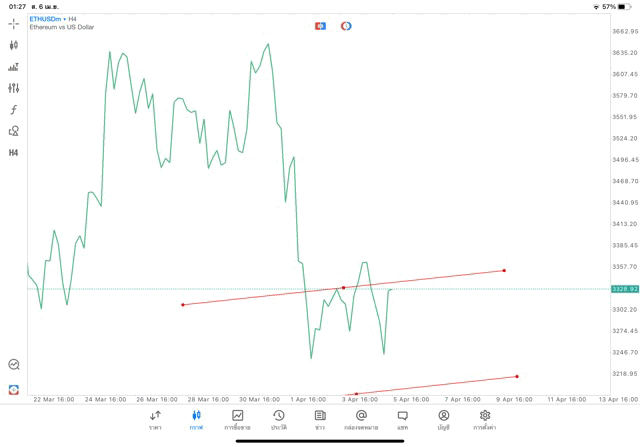Switch to the ราคา (Quotes) tab
The height and width of the screenshot is (447, 640).
point(155,420)
